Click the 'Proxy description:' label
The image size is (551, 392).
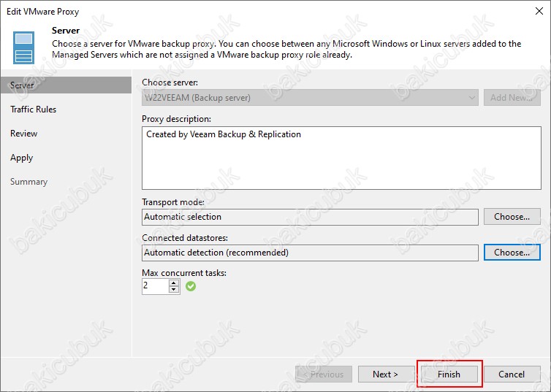pos(176,119)
